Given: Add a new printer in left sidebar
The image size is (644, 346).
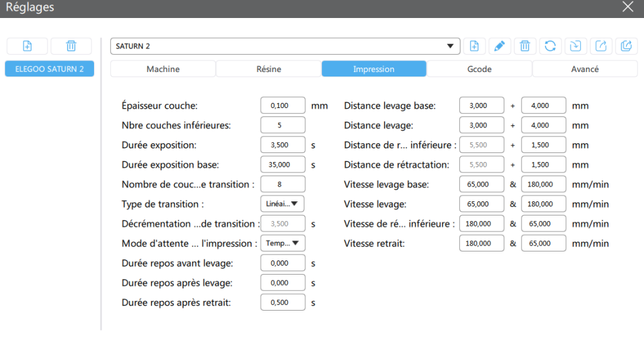Looking at the screenshot, I should point(26,46).
